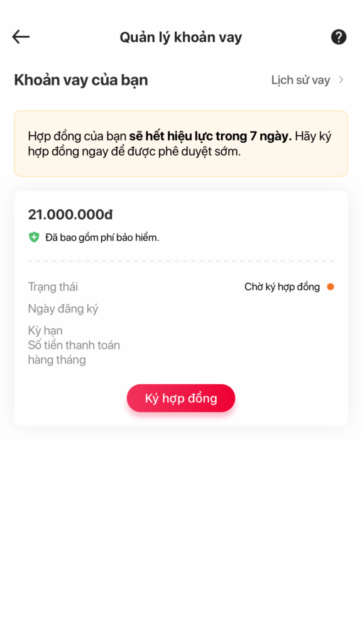Tap the 21.000.000đ loan amount

pyautogui.click(x=70, y=214)
